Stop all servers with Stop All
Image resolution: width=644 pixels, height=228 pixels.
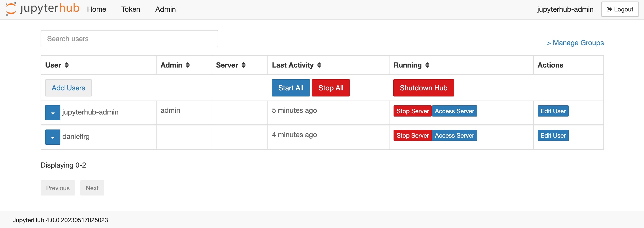(331, 88)
